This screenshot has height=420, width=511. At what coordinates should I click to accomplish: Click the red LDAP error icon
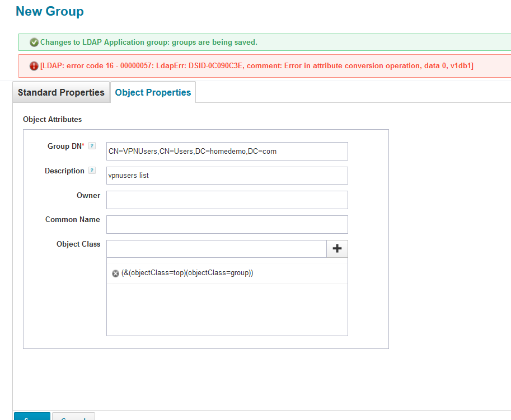(x=34, y=66)
